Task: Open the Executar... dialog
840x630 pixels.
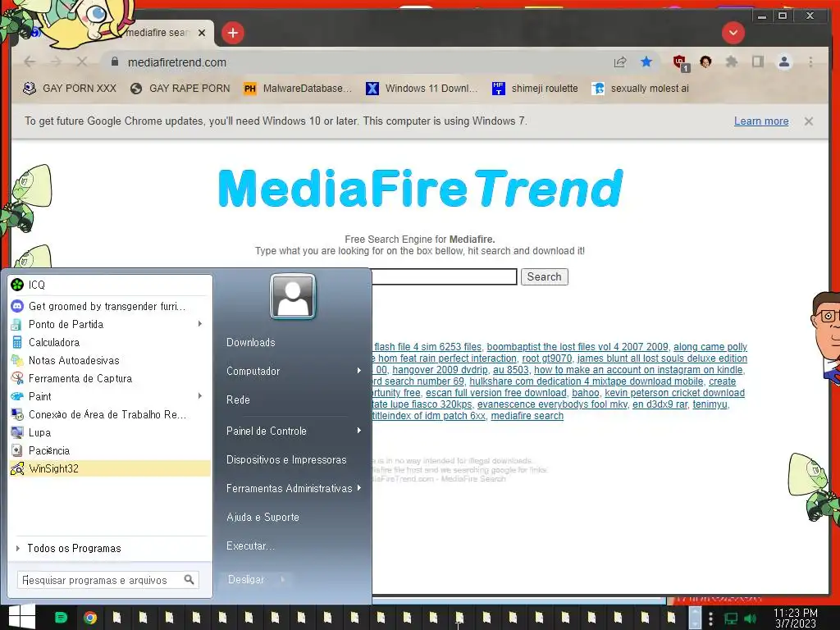Action: pyautogui.click(x=250, y=546)
